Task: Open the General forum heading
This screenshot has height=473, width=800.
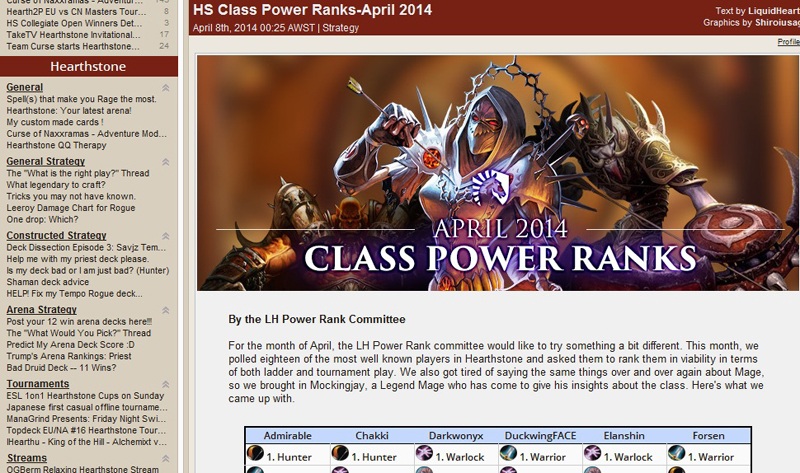Action: click(24, 87)
